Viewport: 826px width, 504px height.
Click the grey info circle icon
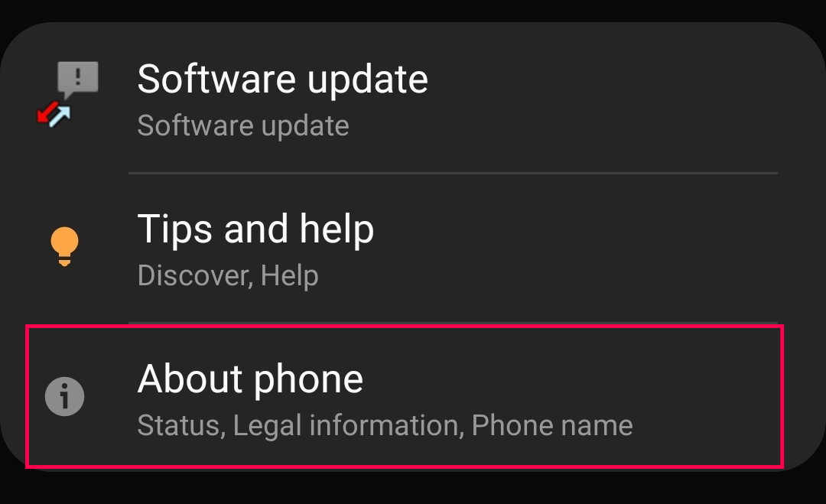64,397
